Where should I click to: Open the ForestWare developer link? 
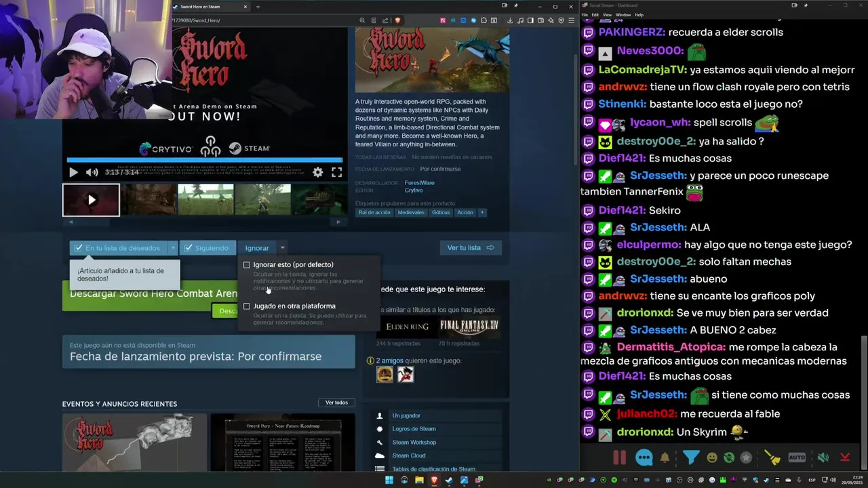tap(419, 183)
